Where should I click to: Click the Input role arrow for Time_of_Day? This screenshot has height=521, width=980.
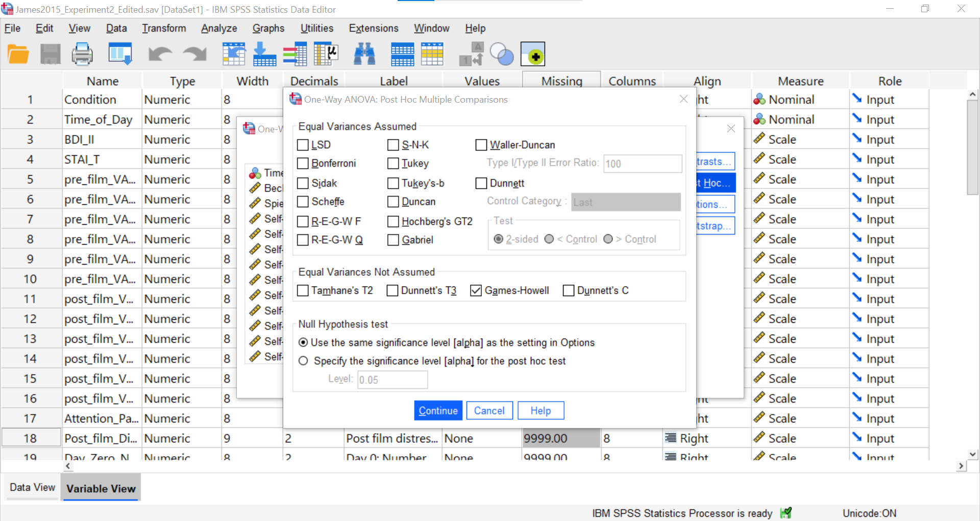(857, 119)
